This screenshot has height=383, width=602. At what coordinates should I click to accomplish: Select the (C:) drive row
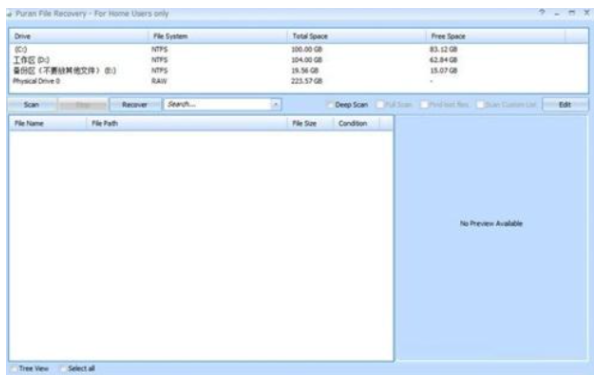pos(298,50)
